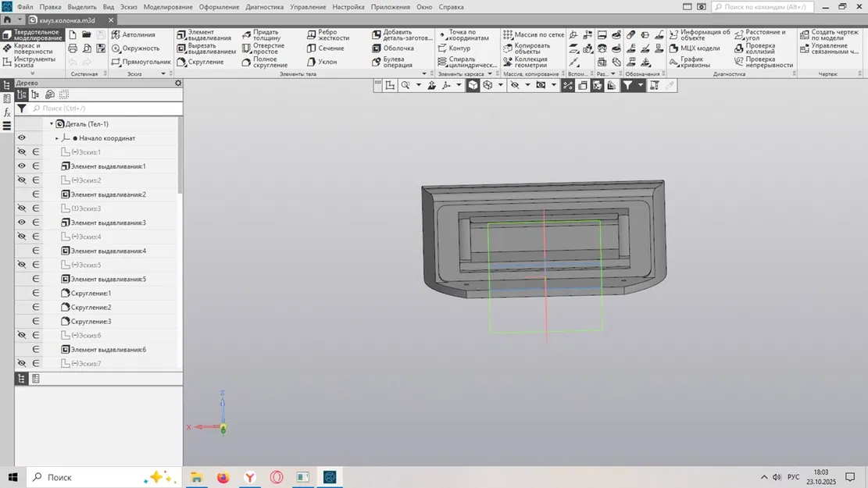Open Информация об объекте diagnostic
Image resolution: width=868 pixels, height=488 pixels.
700,35
